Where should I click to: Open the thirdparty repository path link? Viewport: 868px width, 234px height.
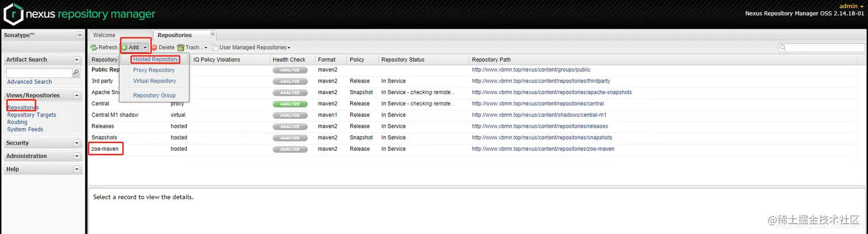[541, 81]
